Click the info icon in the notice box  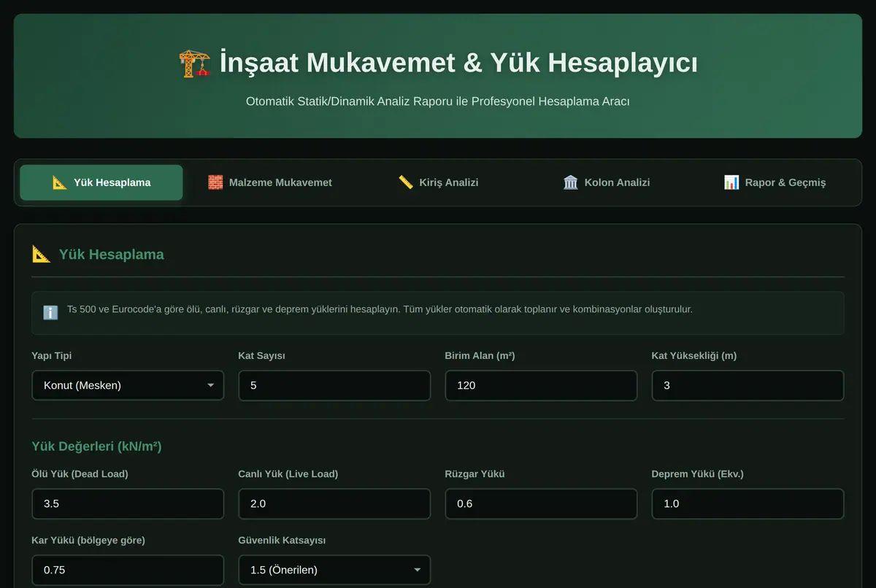click(50, 312)
